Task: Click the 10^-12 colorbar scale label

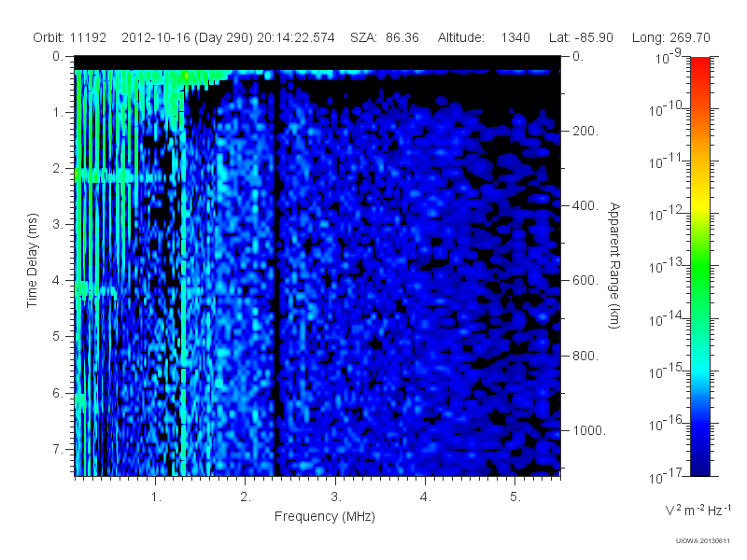Action: [x=666, y=214]
